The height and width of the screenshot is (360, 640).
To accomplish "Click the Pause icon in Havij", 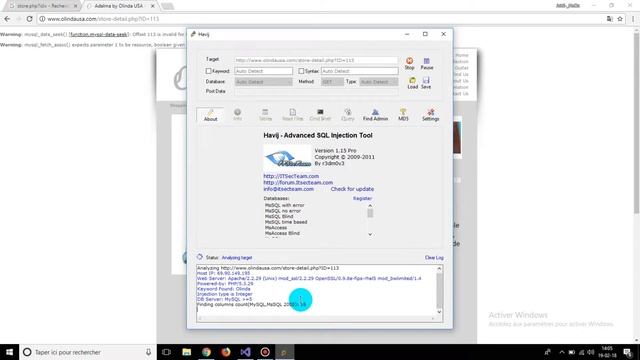I will pos(427,63).
